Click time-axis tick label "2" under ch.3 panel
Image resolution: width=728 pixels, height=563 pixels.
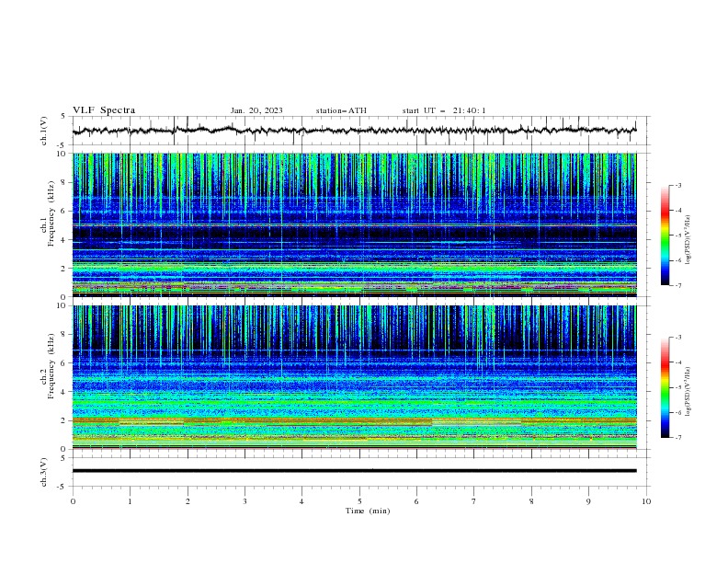188,501
